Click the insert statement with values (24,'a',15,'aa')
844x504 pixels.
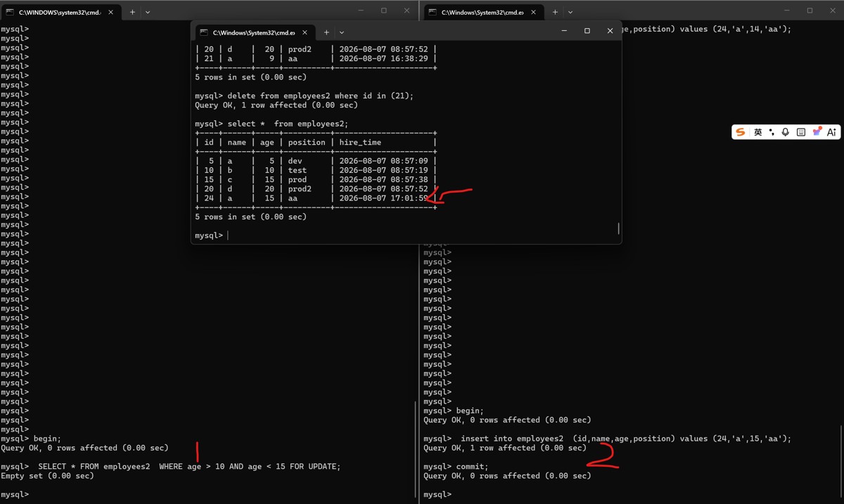(626, 439)
